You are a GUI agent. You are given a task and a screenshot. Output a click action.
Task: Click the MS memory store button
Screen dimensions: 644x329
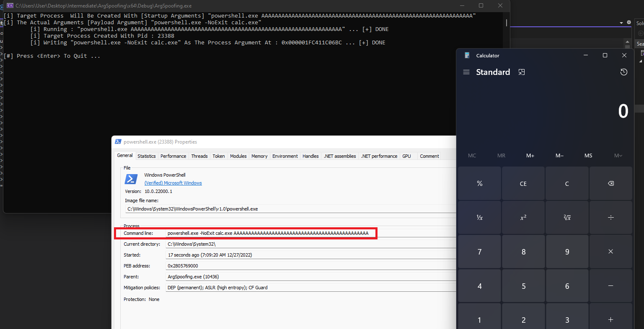(588, 155)
